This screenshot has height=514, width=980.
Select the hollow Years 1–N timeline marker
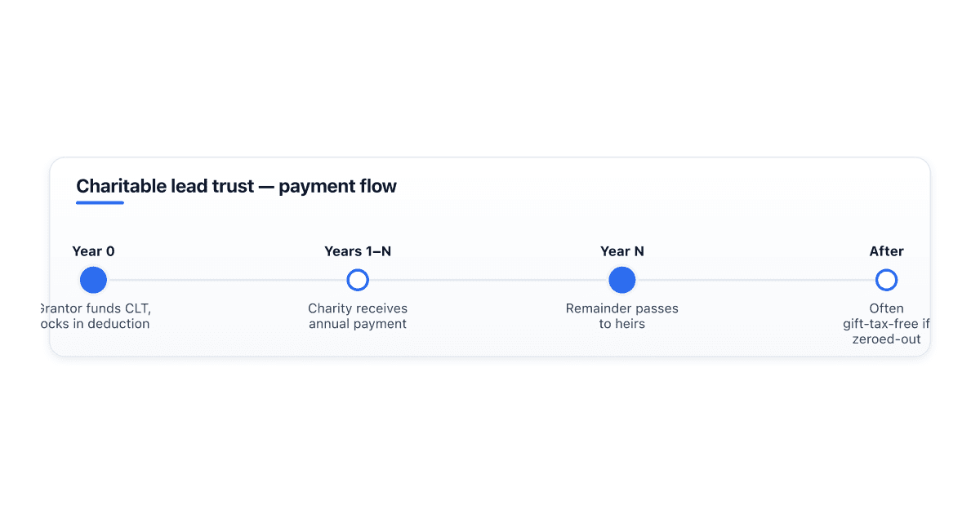tap(358, 280)
